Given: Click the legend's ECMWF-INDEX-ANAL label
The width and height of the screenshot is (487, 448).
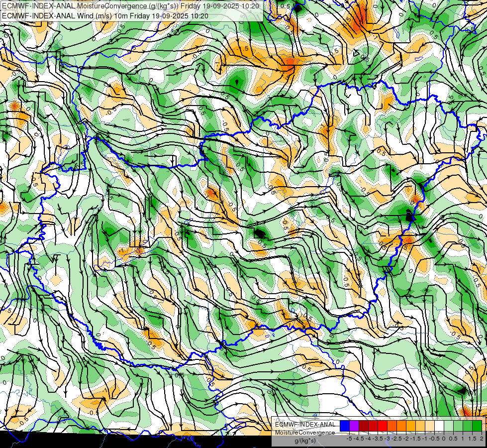Looking at the screenshot, I should (x=305, y=424).
